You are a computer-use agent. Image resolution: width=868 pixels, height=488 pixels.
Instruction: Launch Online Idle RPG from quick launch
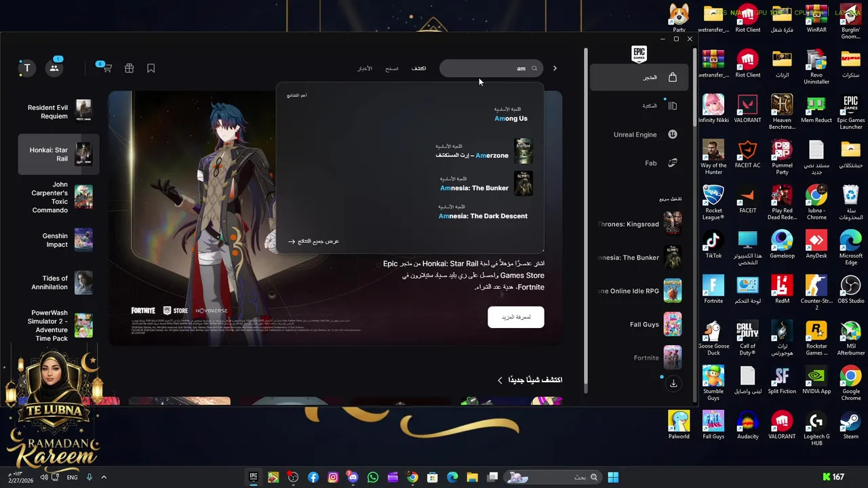639,291
